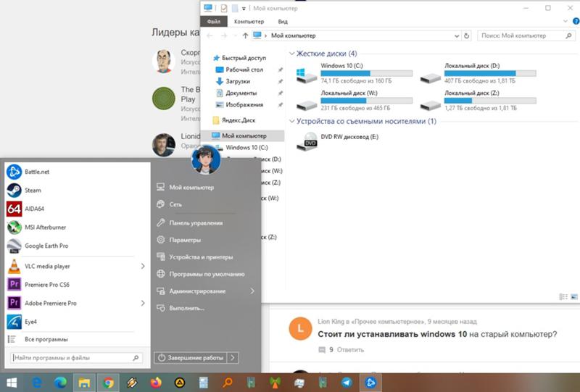The height and width of the screenshot is (392, 580).
Task: Click the Up arrow in Explorer navigation
Action: click(x=245, y=36)
